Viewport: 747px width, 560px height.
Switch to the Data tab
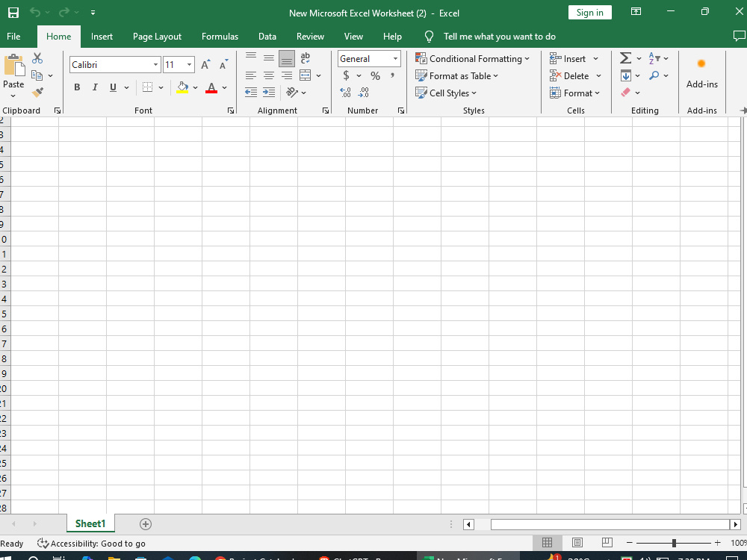[x=267, y=37]
